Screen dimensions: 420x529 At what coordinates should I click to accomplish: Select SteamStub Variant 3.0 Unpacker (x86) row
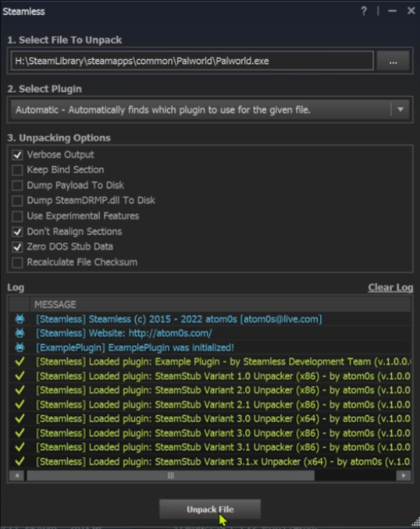tap(210, 433)
